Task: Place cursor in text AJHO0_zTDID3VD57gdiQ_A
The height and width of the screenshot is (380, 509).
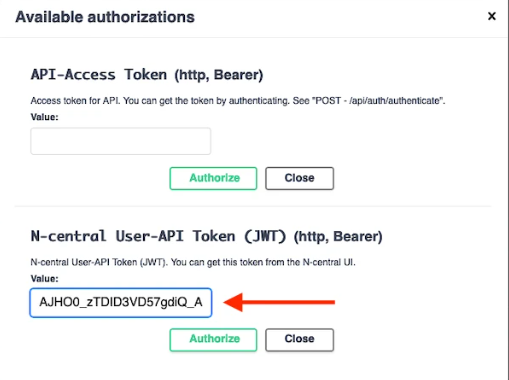Action: tap(121, 302)
